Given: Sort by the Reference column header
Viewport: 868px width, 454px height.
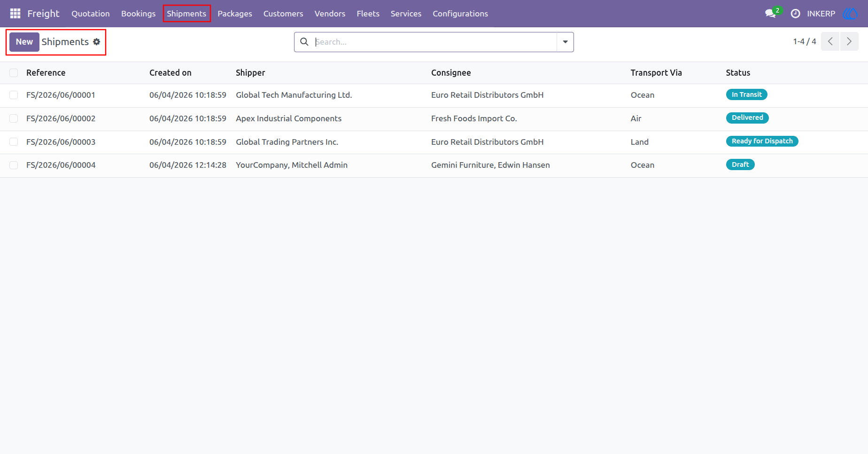Looking at the screenshot, I should [x=46, y=73].
